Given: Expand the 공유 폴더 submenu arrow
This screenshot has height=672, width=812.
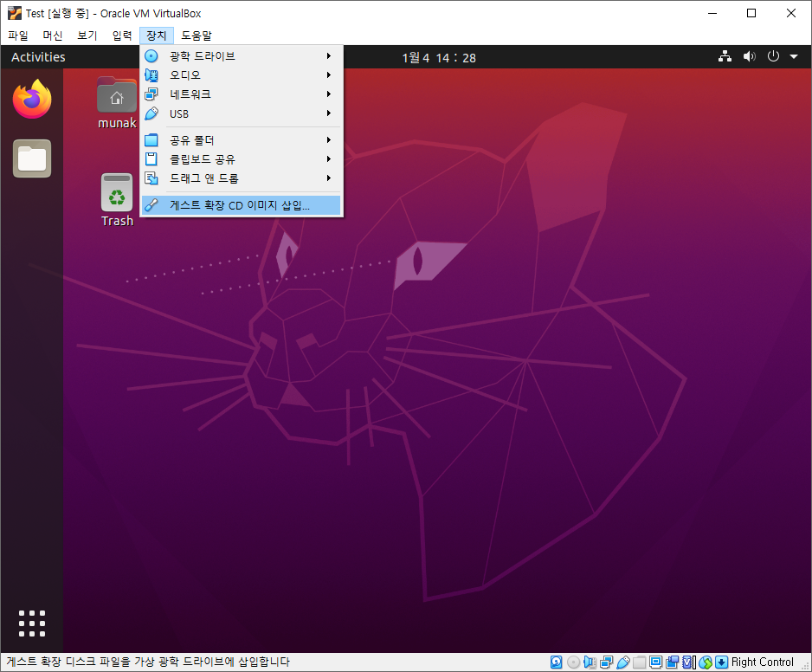Looking at the screenshot, I should coord(329,140).
